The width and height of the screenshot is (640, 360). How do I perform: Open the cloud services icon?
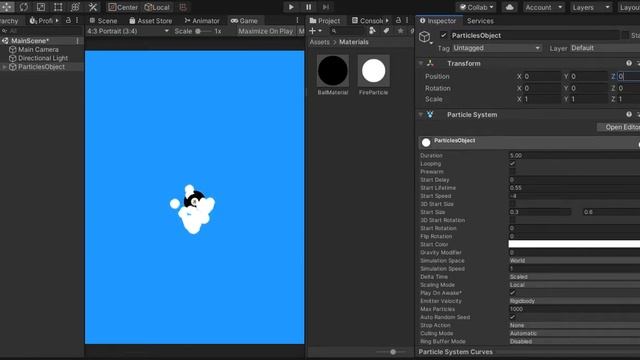[509, 7]
